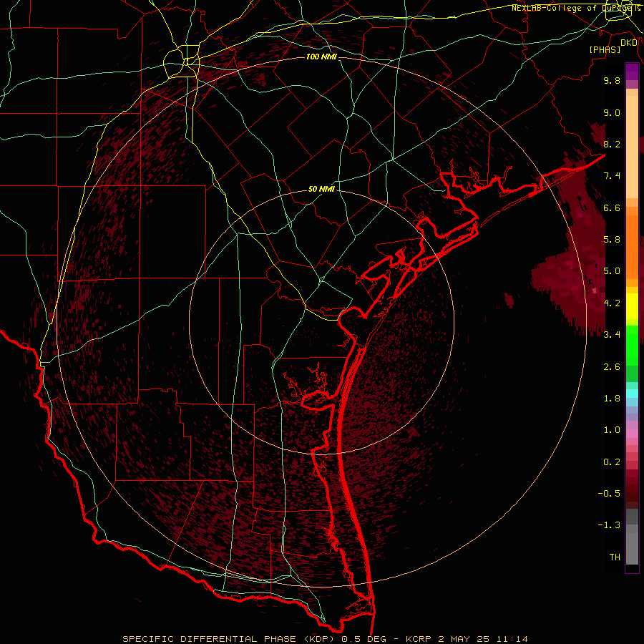Pick the bright yellow color bar segment
This screenshot has width=644, height=644.
pyautogui.click(x=632, y=306)
